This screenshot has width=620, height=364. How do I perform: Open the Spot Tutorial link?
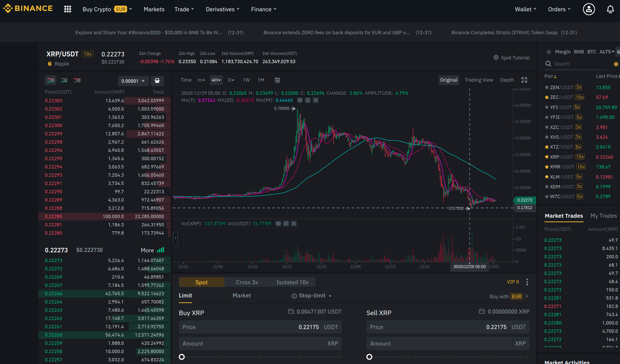pos(511,58)
